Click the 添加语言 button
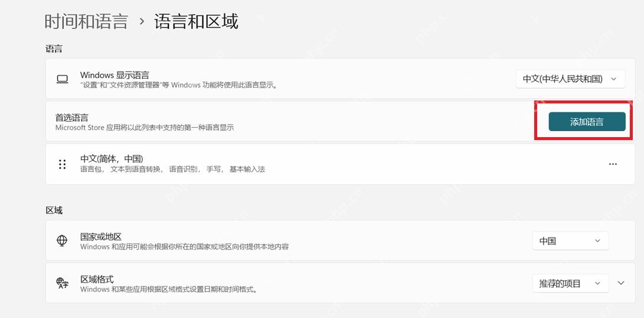The width and height of the screenshot is (644, 318). coord(587,121)
